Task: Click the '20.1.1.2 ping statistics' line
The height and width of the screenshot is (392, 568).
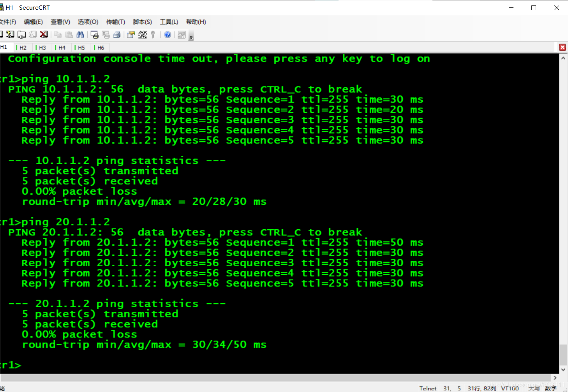Action: click(x=117, y=304)
